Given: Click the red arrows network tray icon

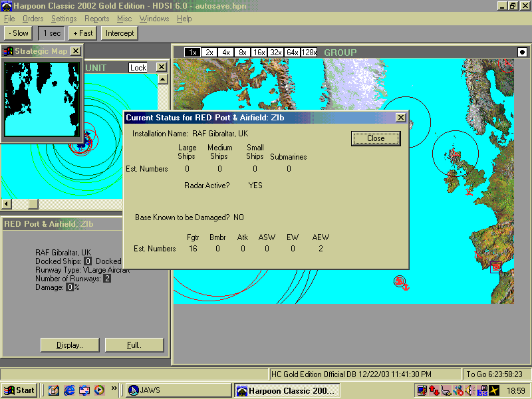Looking at the screenshot, I should 434,390.
